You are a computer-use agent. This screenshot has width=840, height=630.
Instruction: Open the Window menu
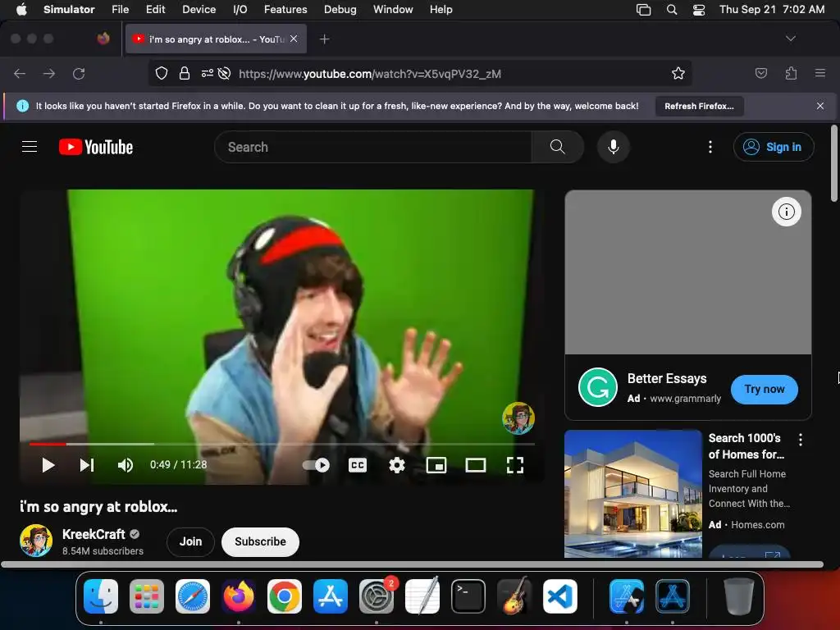393,9
